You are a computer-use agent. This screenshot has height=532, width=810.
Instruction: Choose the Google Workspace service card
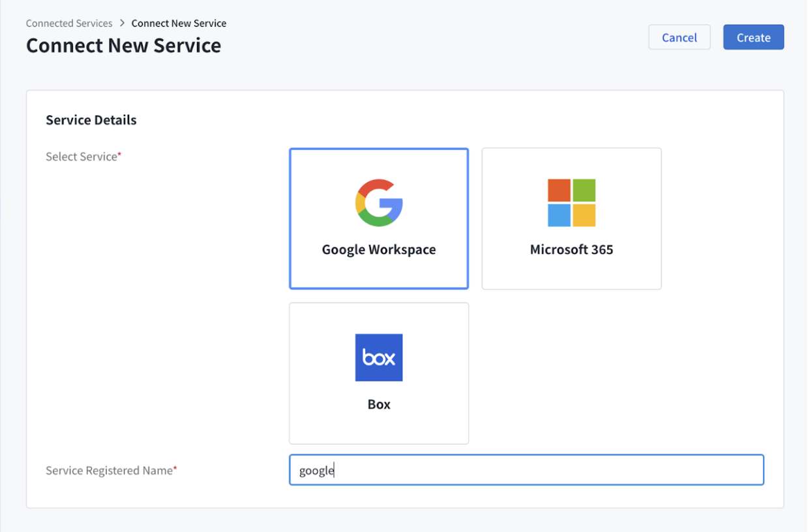(x=379, y=218)
